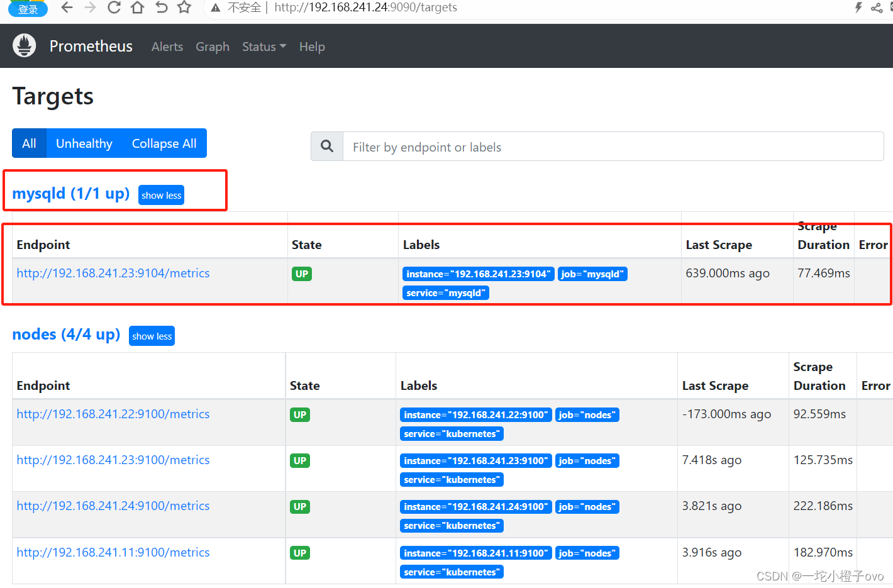893x588 pixels.
Task: Open the Help navigation item
Action: [312, 47]
